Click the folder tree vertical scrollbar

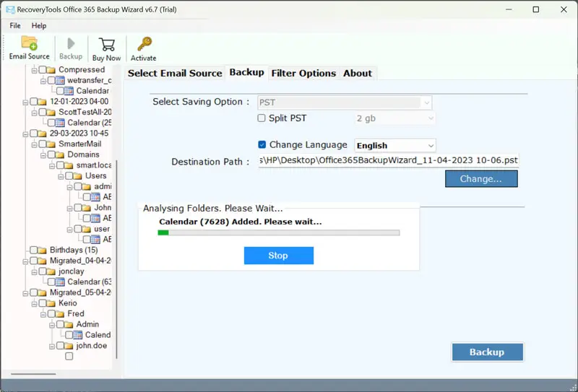coord(117,259)
